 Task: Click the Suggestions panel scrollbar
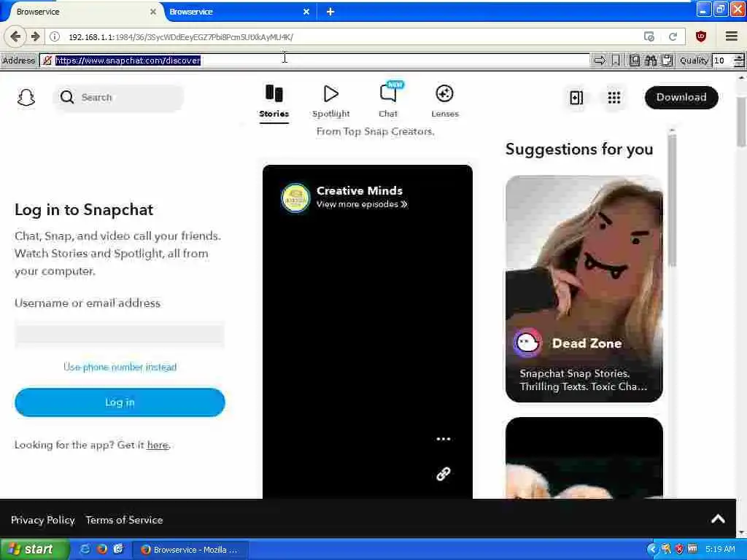click(x=672, y=200)
